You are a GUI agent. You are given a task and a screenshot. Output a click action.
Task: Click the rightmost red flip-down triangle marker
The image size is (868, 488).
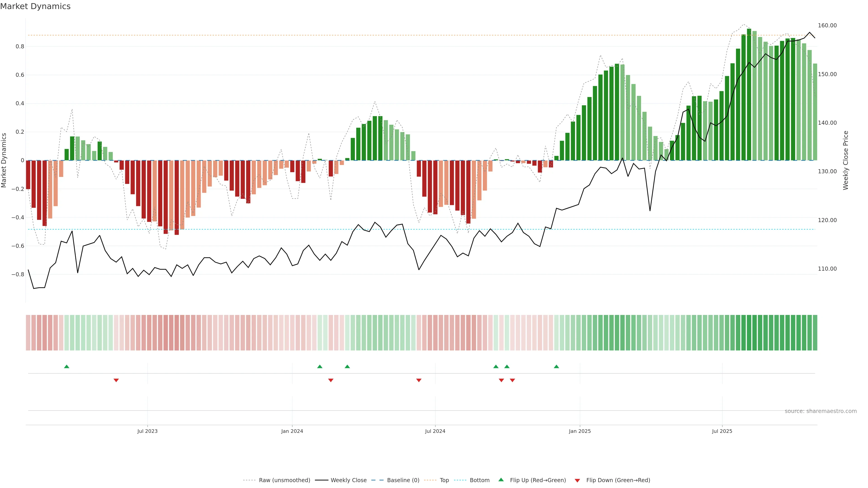[512, 380]
